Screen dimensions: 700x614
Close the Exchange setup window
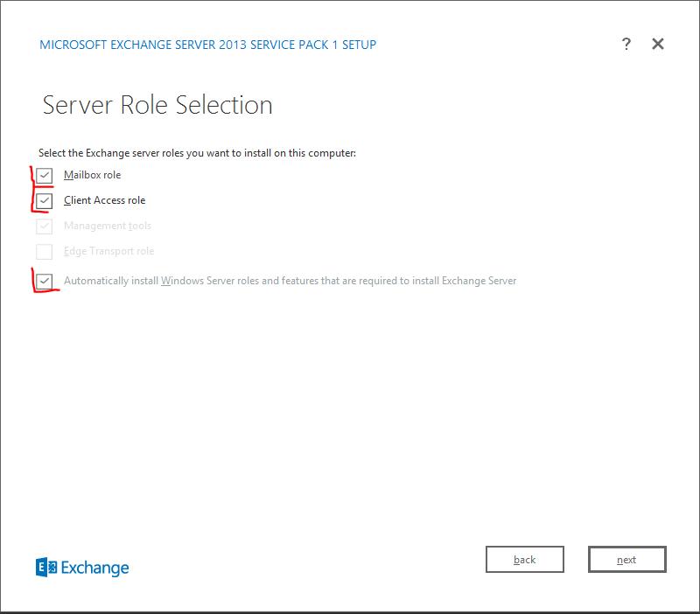[658, 44]
